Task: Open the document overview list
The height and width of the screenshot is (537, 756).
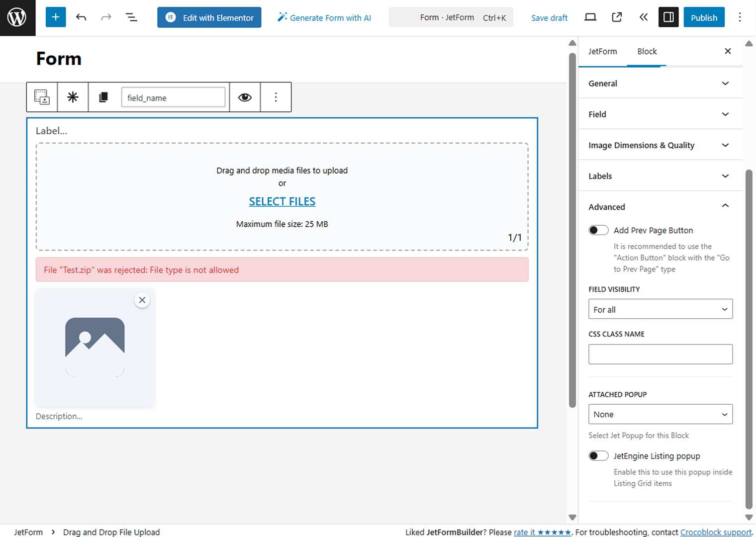Action: (131, 17)
